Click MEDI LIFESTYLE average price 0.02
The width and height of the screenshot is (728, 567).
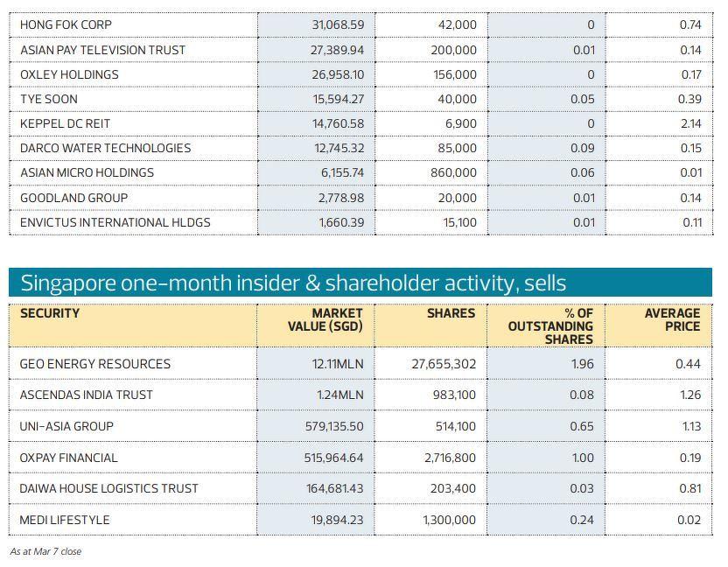point(689,521)
